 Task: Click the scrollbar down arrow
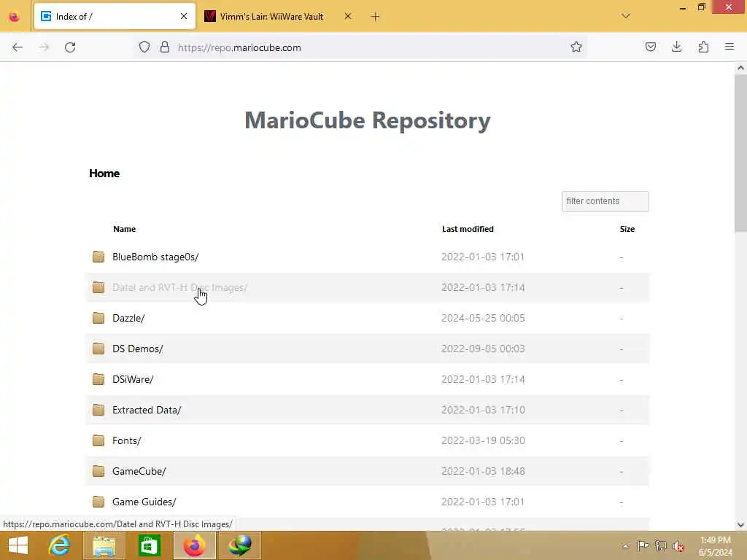point(740,525)
